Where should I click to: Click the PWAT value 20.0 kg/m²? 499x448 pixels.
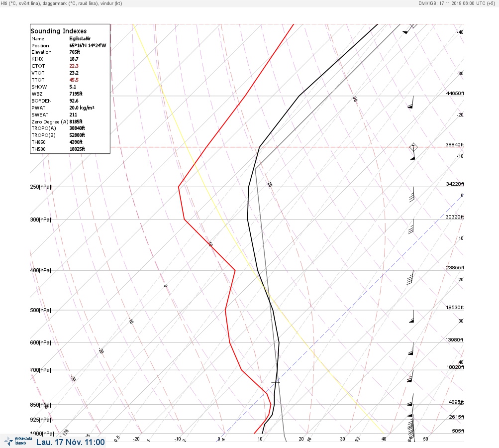[82, 108]
